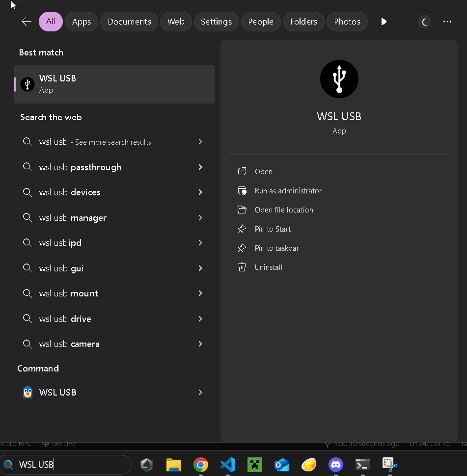Open Discord from the taskbar
467x476 pixels.
[335, 464]
